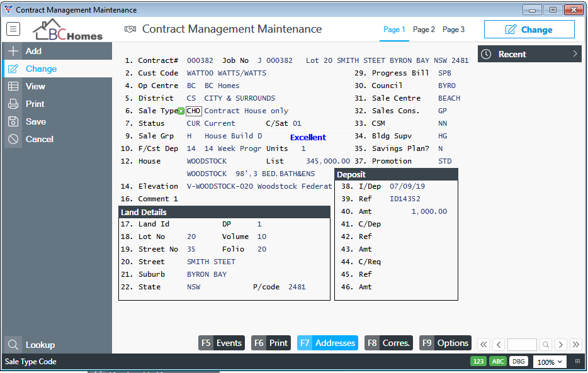Click the Recent clock icon
The image size is (588, 373).
coord(486,54)
